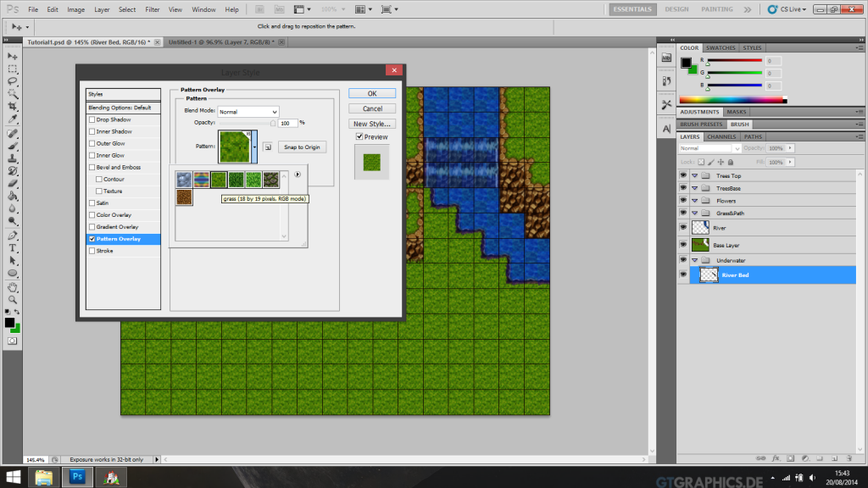Select the brown dirt pattern swatch
The image size is (868, 488).
pyautogui.click(x=184, y=197)
